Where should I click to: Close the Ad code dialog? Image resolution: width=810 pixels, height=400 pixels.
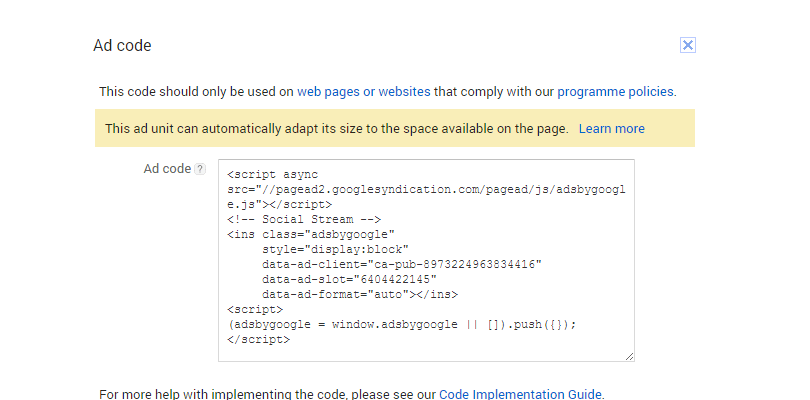click(x=688, y=45)
